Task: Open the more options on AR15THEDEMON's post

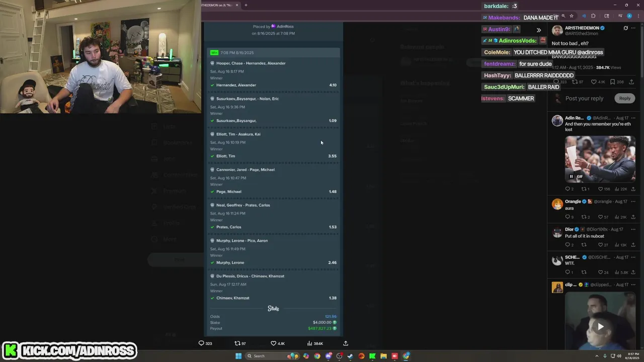Action: click(633, 28)
